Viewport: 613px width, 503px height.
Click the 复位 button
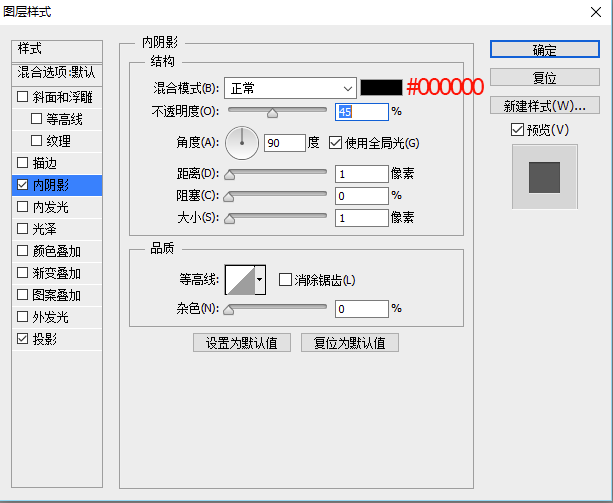[x=544, y=77]
